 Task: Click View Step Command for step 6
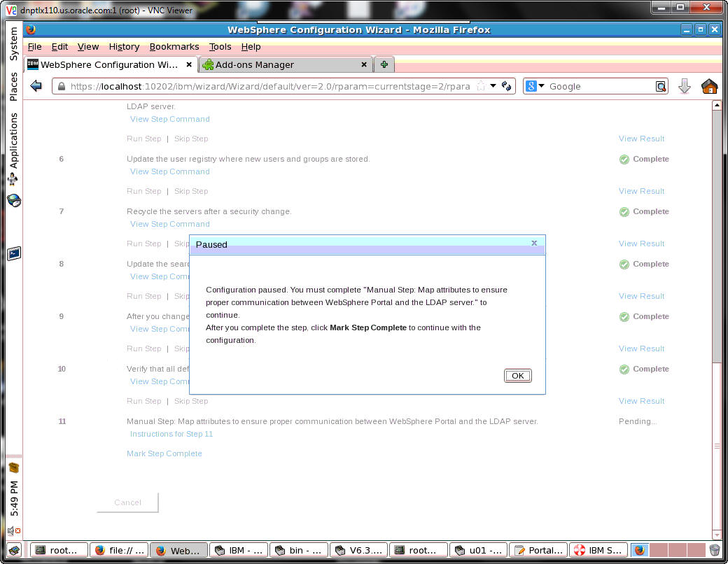tap(170, 171)
